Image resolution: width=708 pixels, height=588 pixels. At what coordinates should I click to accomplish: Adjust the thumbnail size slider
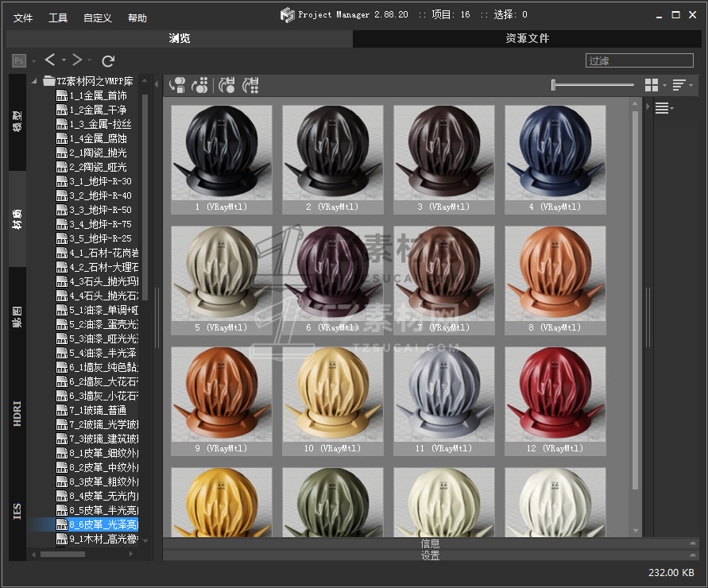[x=554, y=85]
